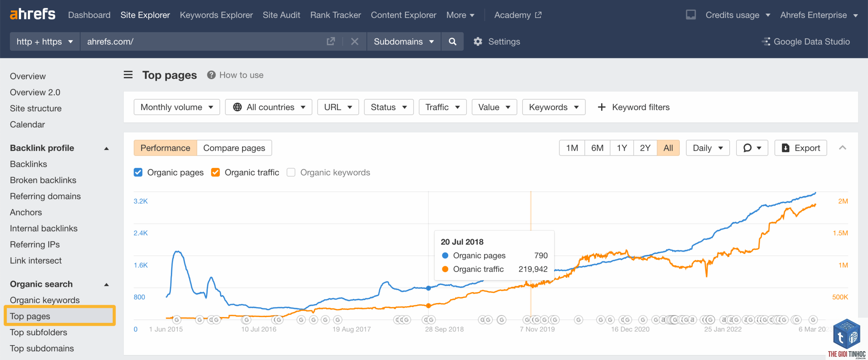Click Keyword filters add button

click(633, 107)
